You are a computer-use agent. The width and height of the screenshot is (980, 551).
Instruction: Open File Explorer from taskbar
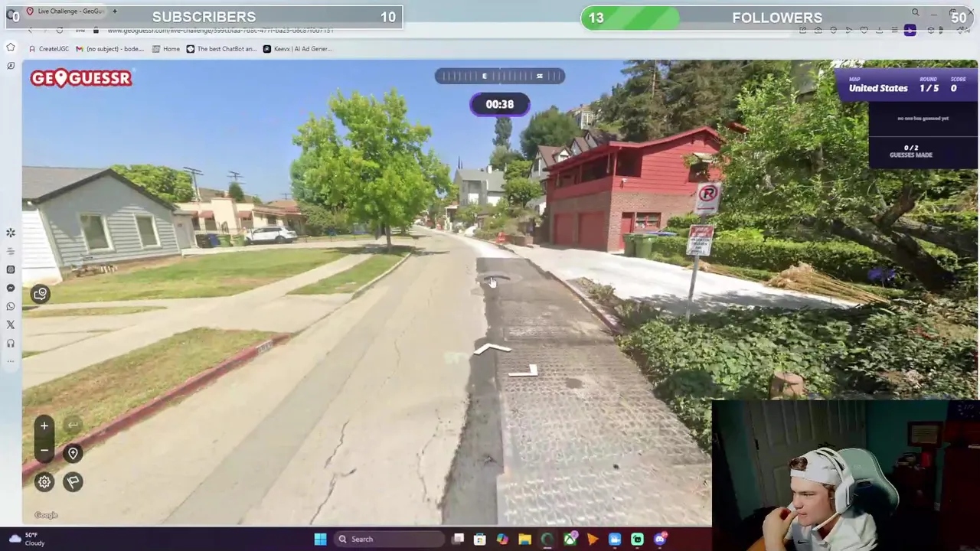coord(524,539)
